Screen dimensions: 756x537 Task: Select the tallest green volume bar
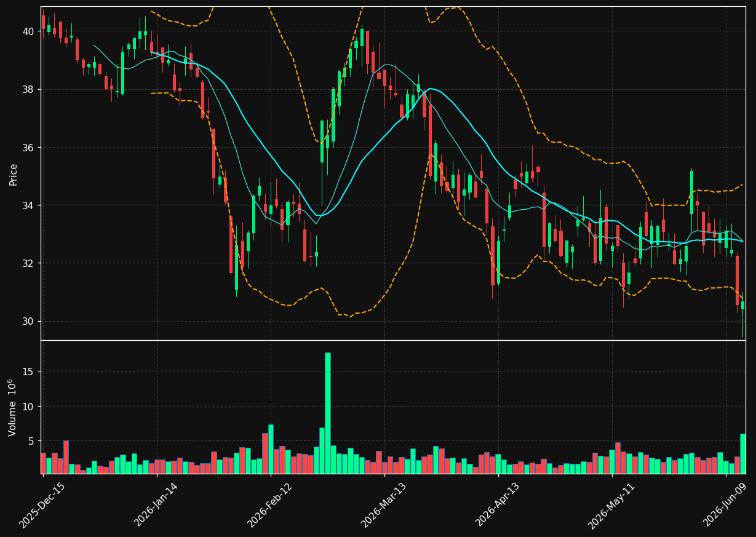[328, 413]
